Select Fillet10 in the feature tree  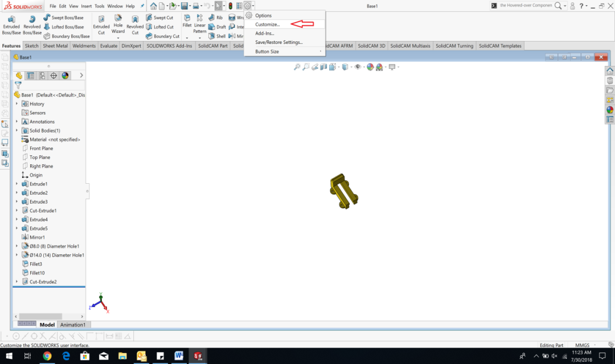37,273
